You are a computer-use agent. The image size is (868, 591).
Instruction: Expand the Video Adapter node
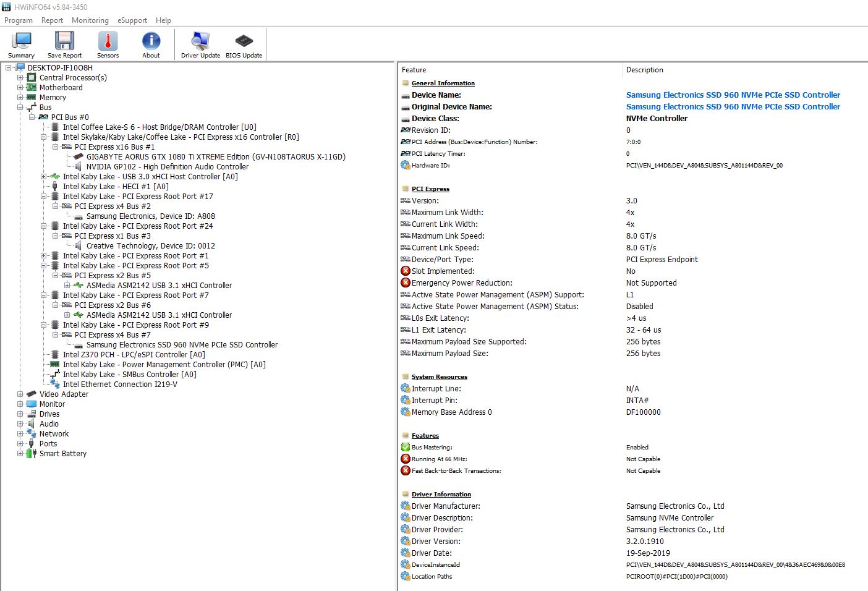point(20,394)
